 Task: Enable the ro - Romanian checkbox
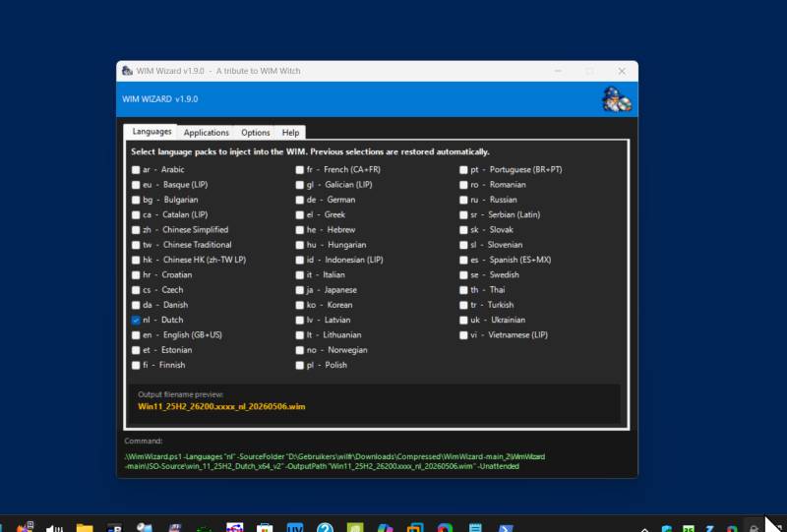(x=463, y=185)
